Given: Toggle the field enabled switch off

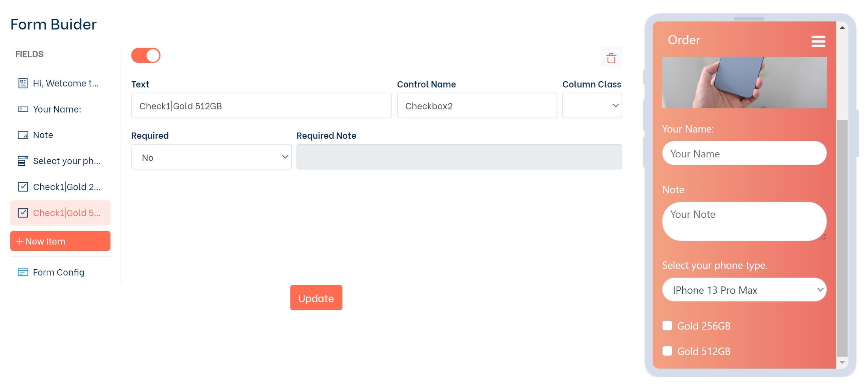Looking at the screenshot, I should coord(146,55).
